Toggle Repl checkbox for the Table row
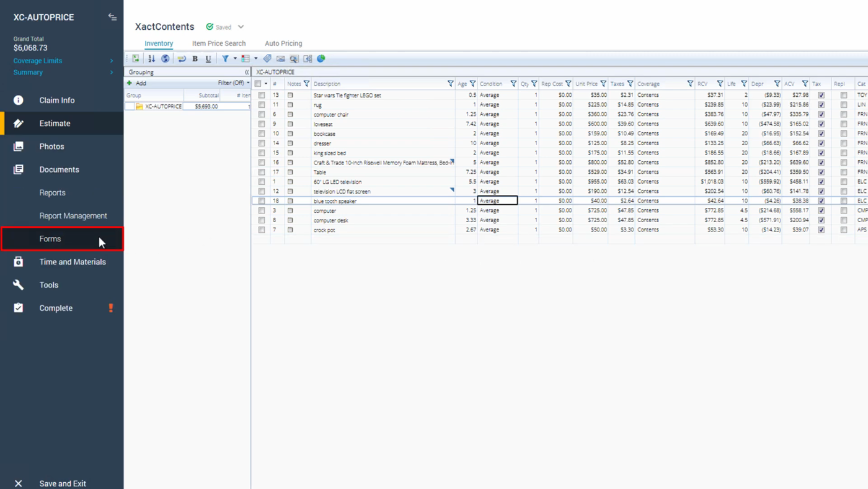This screenshot has height=489, width=868. pos(844,172)
